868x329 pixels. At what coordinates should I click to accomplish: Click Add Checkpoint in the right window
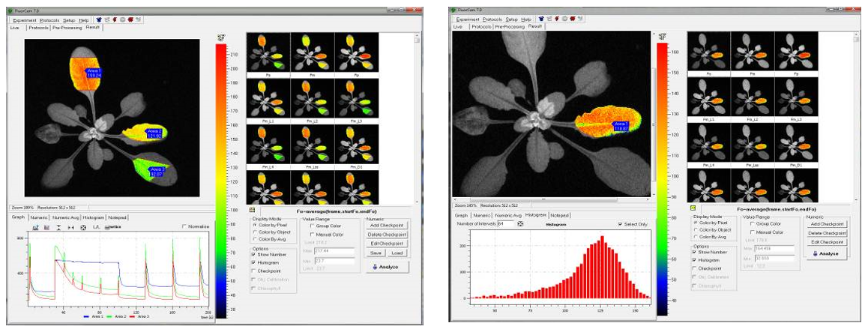825,224
